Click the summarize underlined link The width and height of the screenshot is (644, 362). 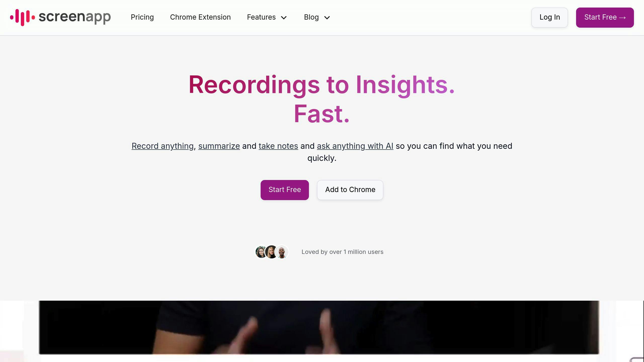219,146
